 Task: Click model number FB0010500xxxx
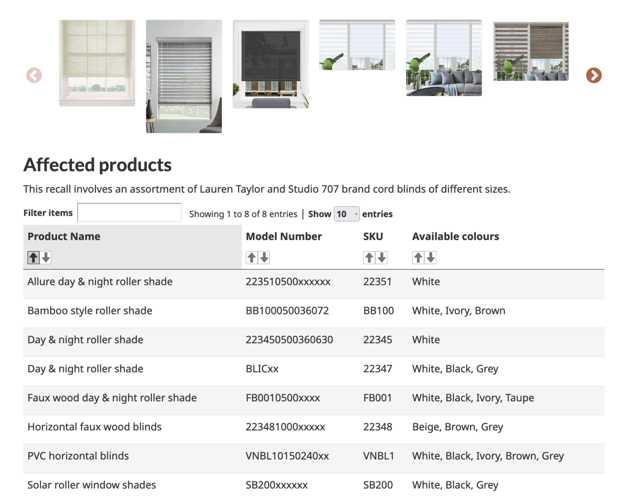coord(282,398)
